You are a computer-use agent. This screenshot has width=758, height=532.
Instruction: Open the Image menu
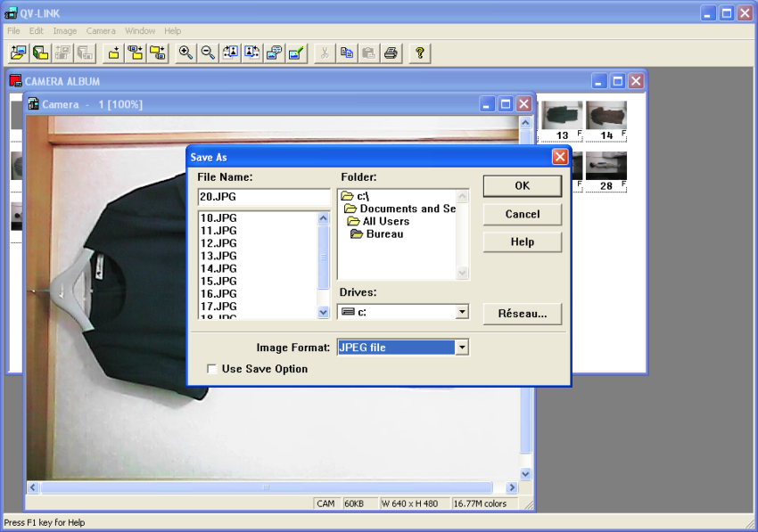pos(65,31)
